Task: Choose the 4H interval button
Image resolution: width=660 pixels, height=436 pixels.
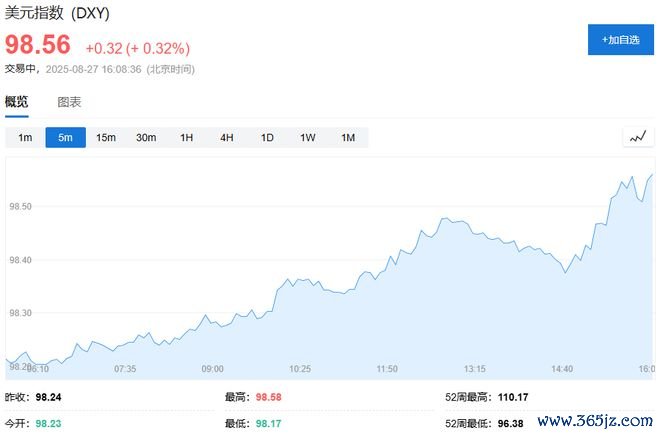Action: click(x=227, y=138)
